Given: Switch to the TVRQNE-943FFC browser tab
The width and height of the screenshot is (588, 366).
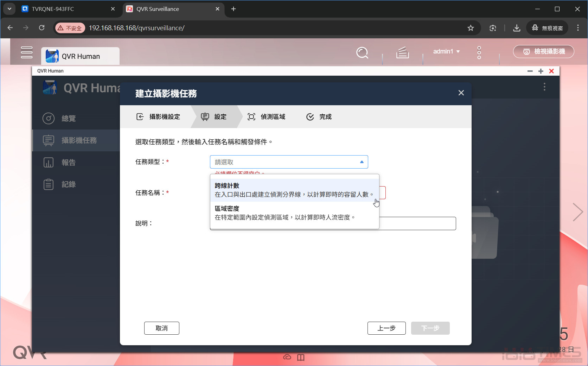Looking at the screenshot, I should coord(53,9).
